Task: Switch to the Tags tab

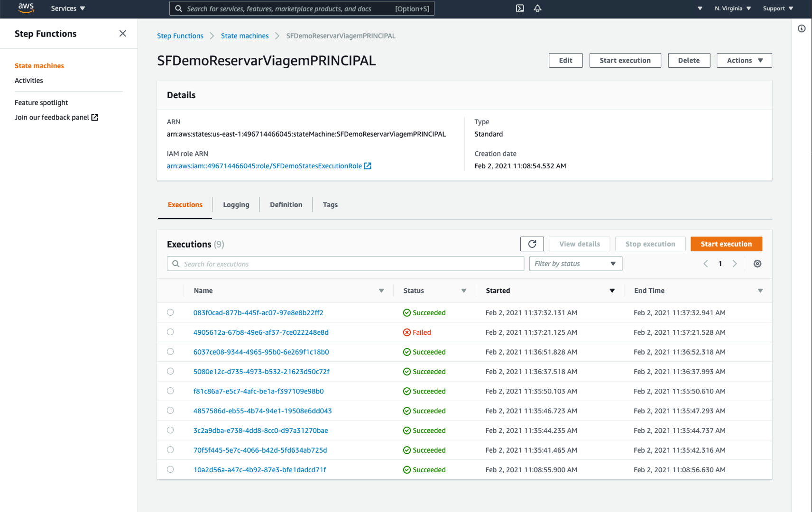Action: [330, 205]
